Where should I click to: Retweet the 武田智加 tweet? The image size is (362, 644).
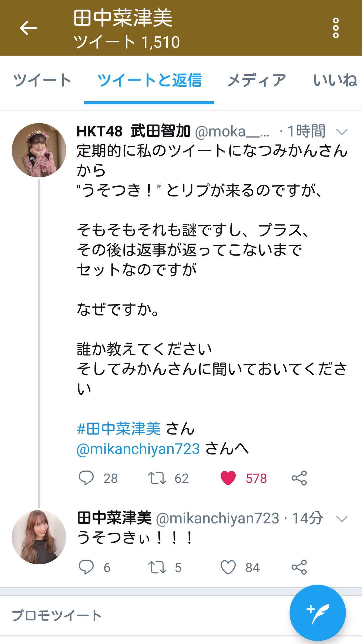[157, 478]
